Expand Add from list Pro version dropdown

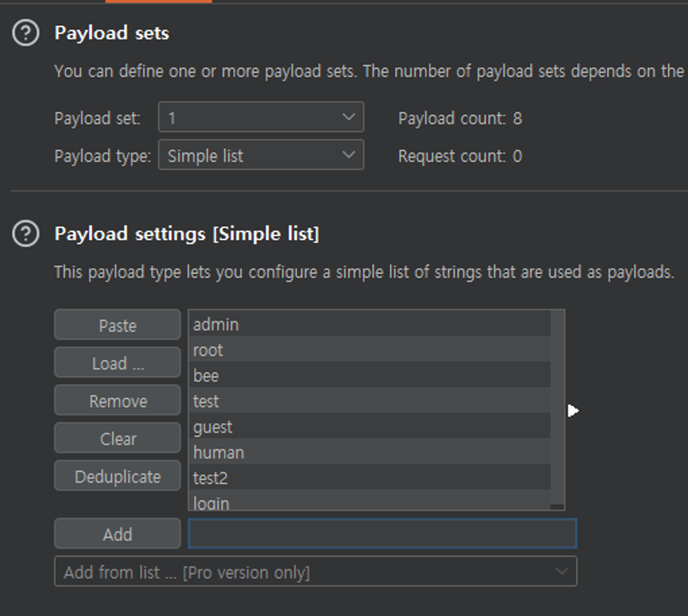(315, 571)
